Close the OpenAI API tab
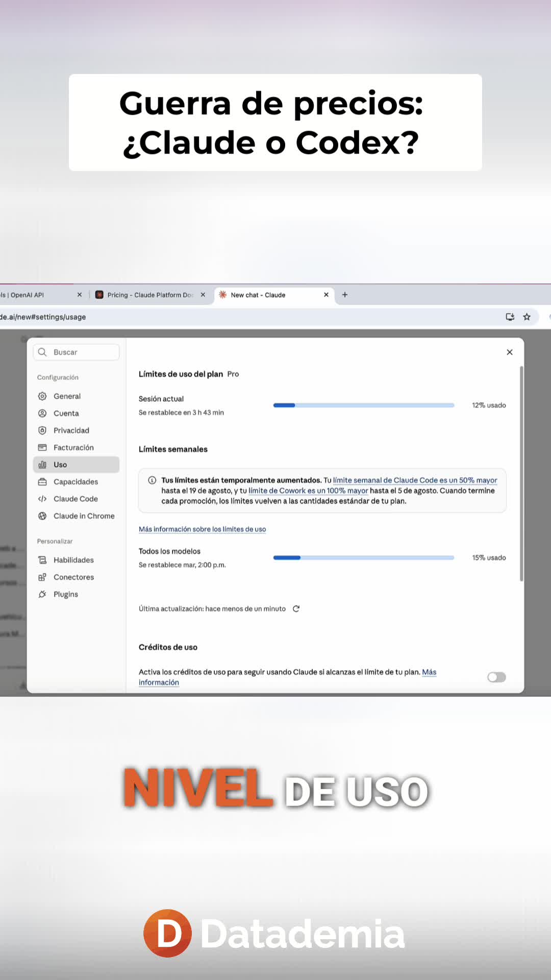 (x=80, y=295)
